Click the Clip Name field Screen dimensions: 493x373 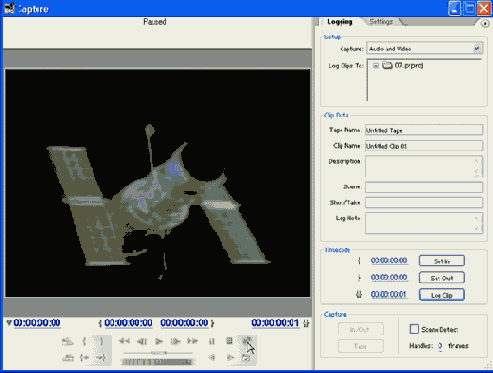[424, 146]
